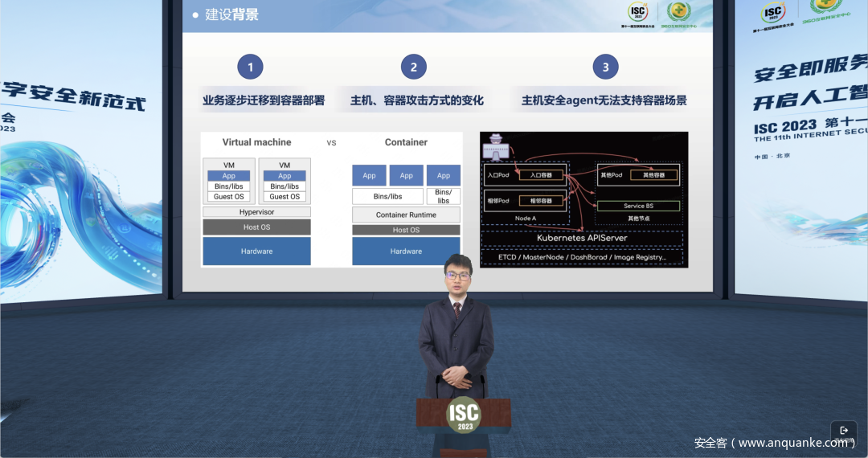Click the Service BS green box

[x=638, y=206]
